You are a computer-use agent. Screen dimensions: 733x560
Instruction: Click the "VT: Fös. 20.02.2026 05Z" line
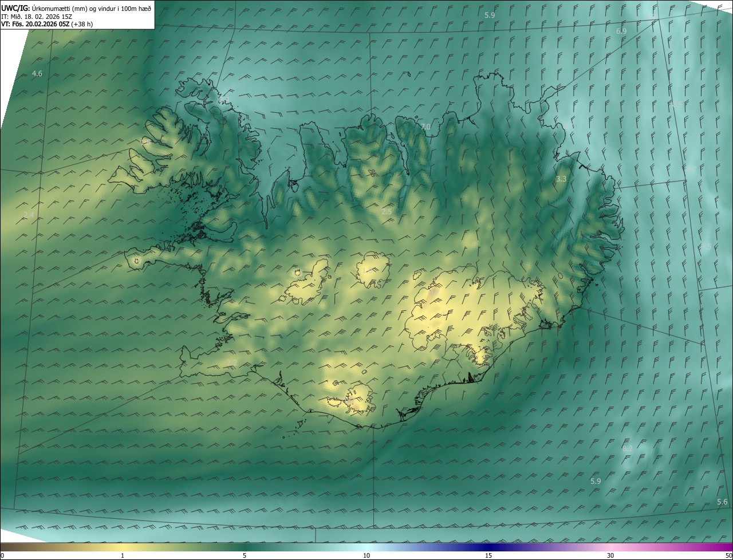pos(34,24)
